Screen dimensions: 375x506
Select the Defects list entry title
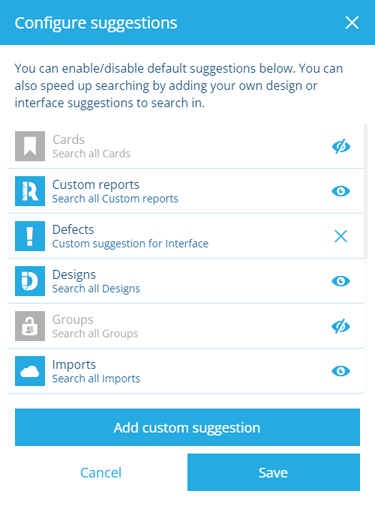click(73, 229)
